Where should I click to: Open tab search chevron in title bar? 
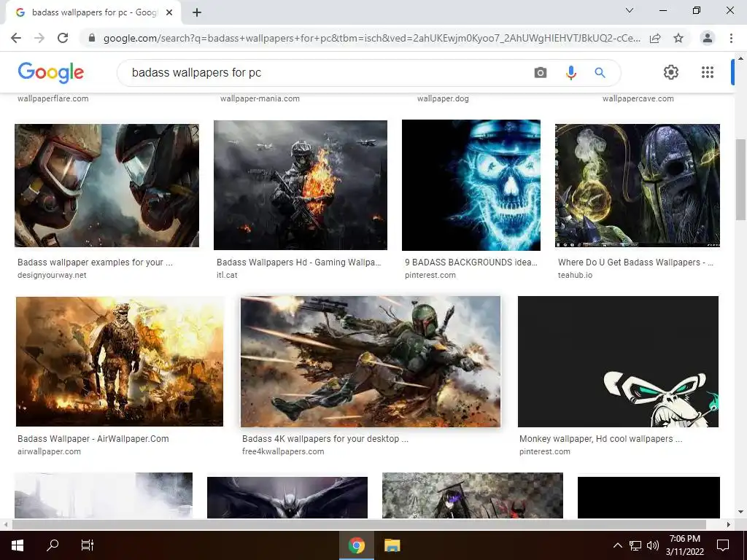coord(630,10)
